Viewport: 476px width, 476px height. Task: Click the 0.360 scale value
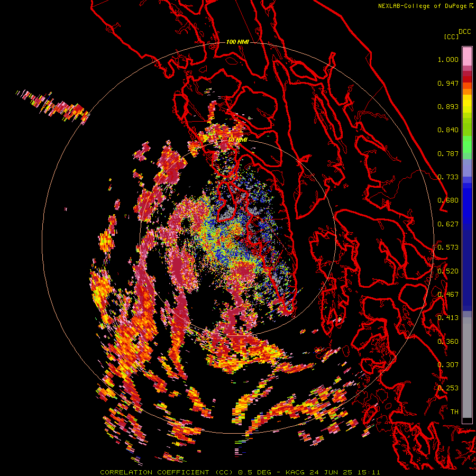point(448,342)
